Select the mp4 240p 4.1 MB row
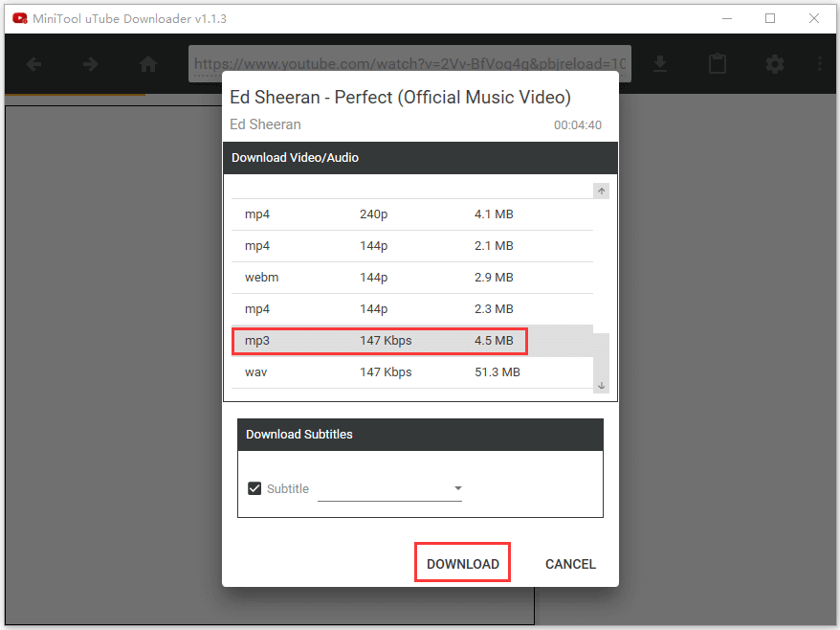Screen dimensions: 840x630 click(412, 214)
